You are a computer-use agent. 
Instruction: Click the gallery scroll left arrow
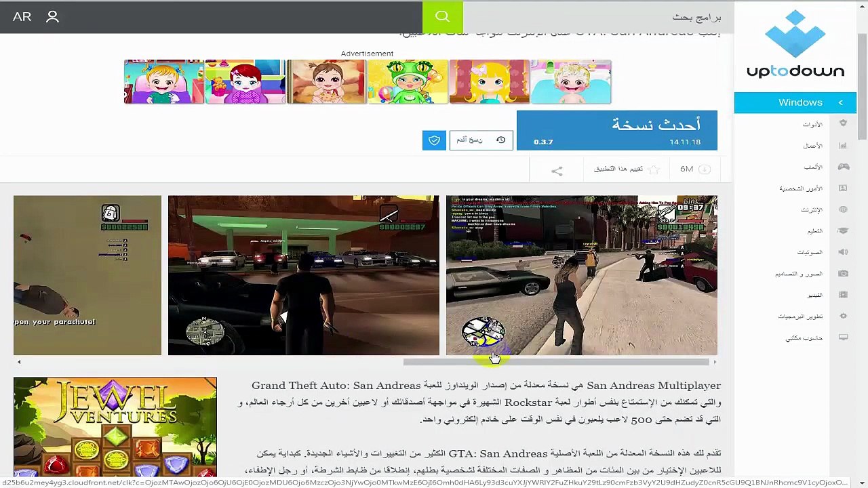point(18,362)
